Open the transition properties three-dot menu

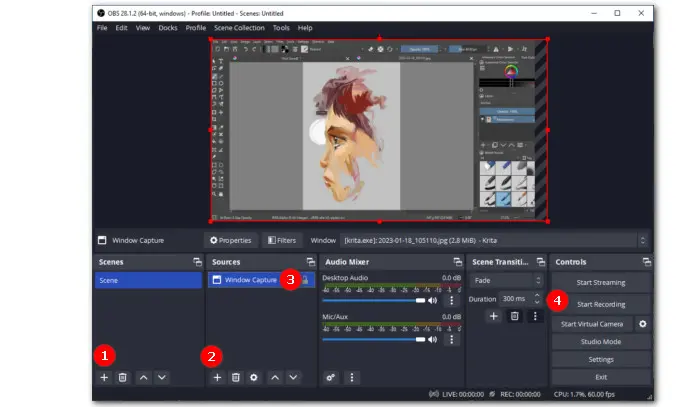tap(535, 316)
